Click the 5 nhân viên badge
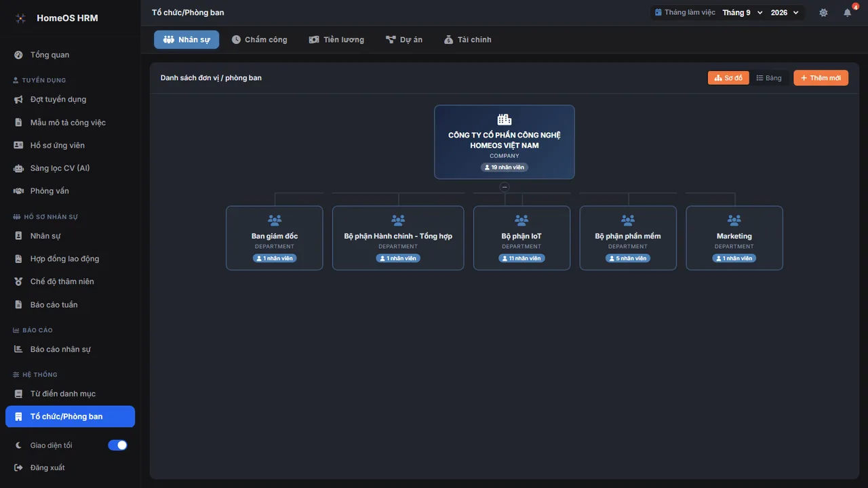The width and height of the screenshot is (868, 488). tap(628, 258)
